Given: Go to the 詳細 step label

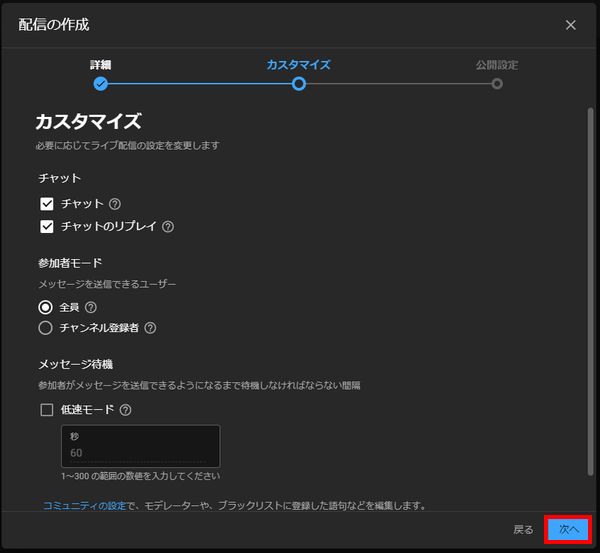Looking at the screenshot, I should [101, 65].
